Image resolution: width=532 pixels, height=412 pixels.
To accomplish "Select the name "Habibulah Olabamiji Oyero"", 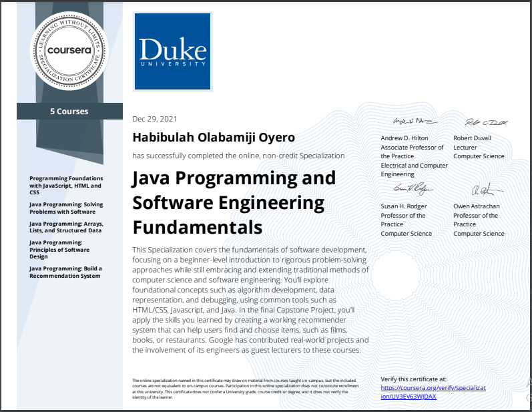I will pyautogui.click(x=214, y=138).
